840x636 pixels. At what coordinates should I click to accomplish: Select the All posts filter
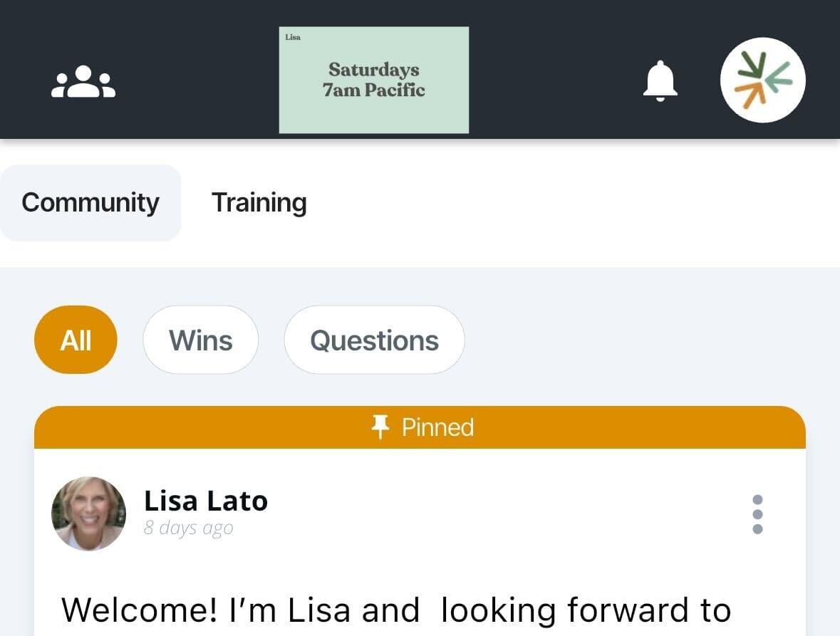76,340
